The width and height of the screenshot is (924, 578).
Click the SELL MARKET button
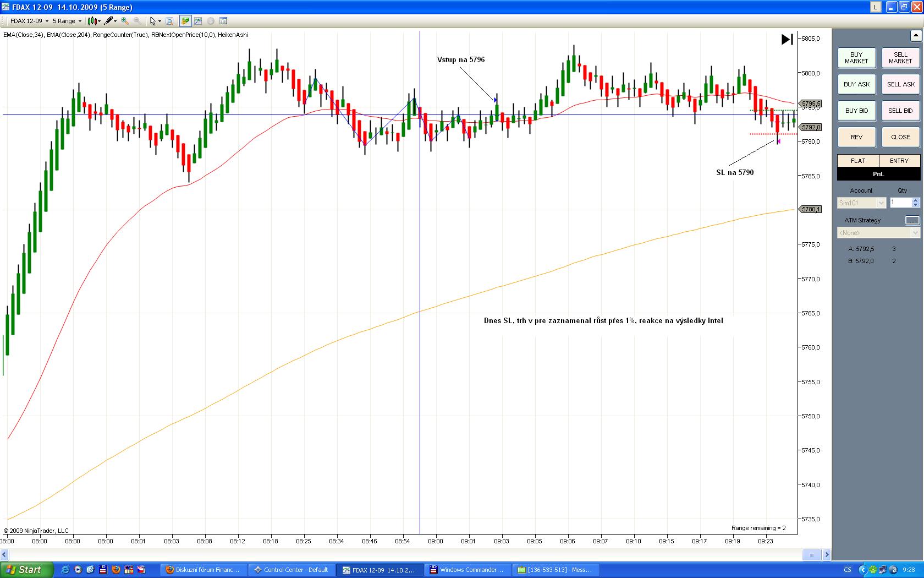tap(900, 58)
